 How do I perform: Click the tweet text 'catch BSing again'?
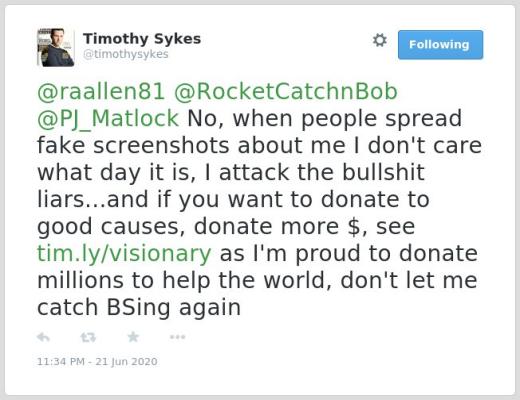tap(139, 307)
